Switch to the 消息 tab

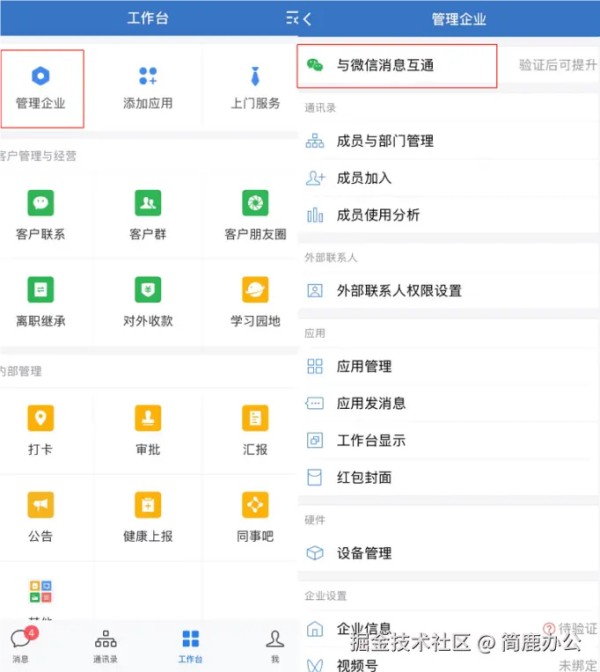[x=21, y=645]
